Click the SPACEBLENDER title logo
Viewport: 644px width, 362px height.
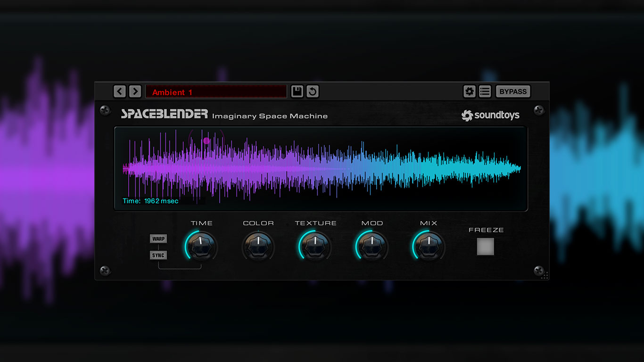click(x=164, y=114)
